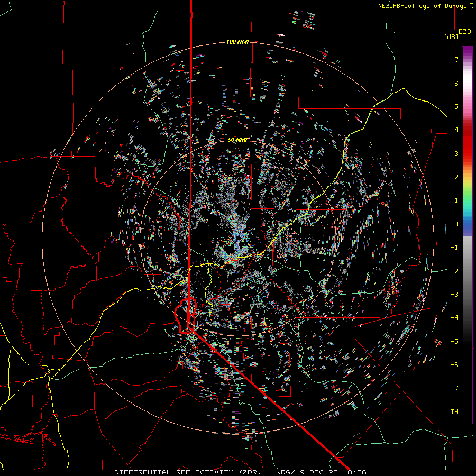This screenshot has width=476, height=476.
Task: Click the -3 dB tick label on the scale
Action: pyautogui.click(x=454, y=295)
